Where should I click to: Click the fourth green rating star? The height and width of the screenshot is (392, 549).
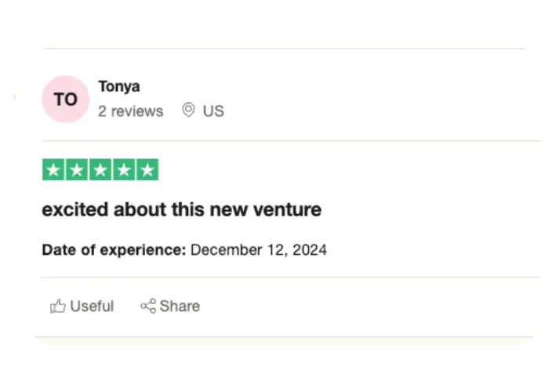pyautogui.click(x=124, y=170)
